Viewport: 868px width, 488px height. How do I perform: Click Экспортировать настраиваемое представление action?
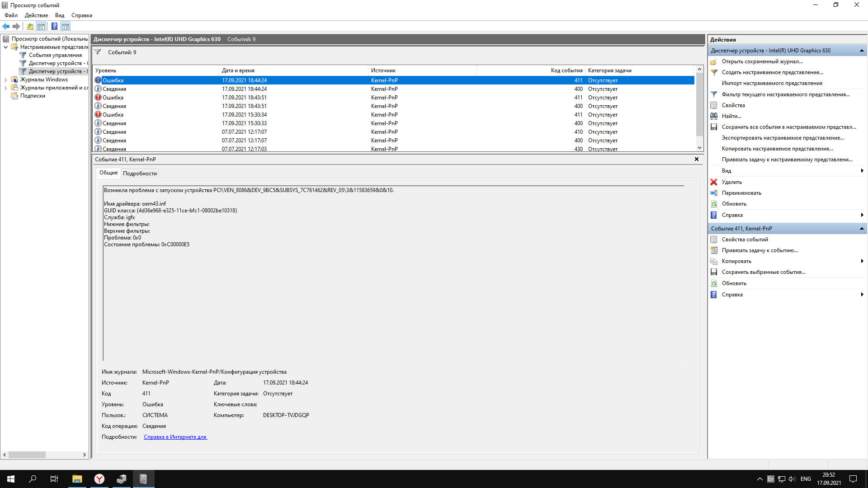(x=783, y=138)
